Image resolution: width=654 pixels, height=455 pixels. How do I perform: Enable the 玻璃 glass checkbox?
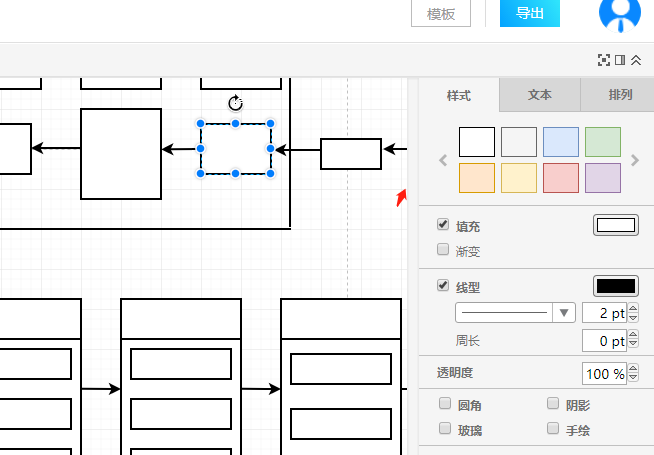point(445,428)
